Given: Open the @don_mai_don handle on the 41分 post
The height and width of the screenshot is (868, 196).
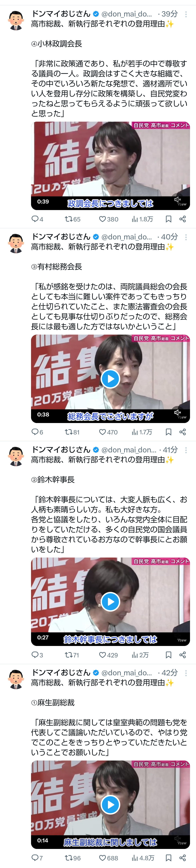Looking at the screenshot, I should [x=129, y=450].
